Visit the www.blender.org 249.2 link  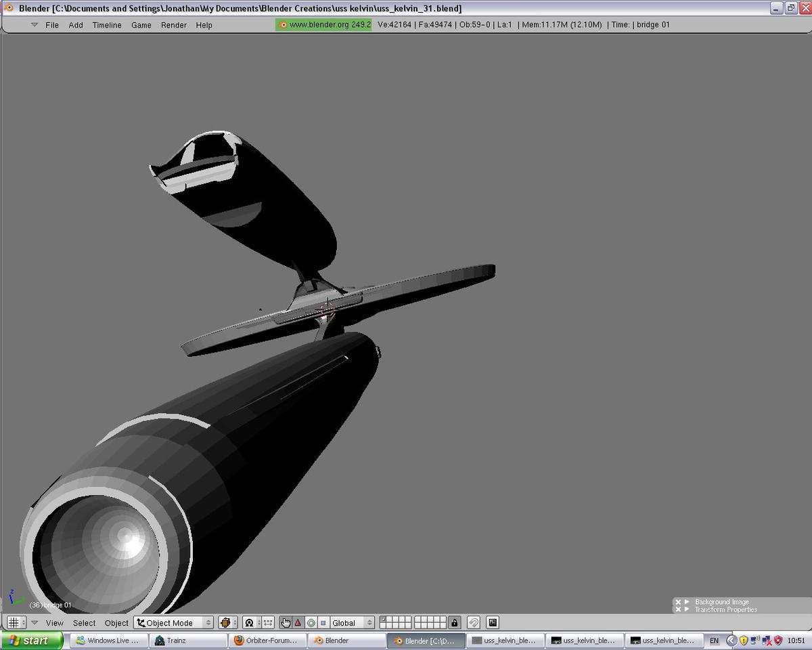point(323,24)
